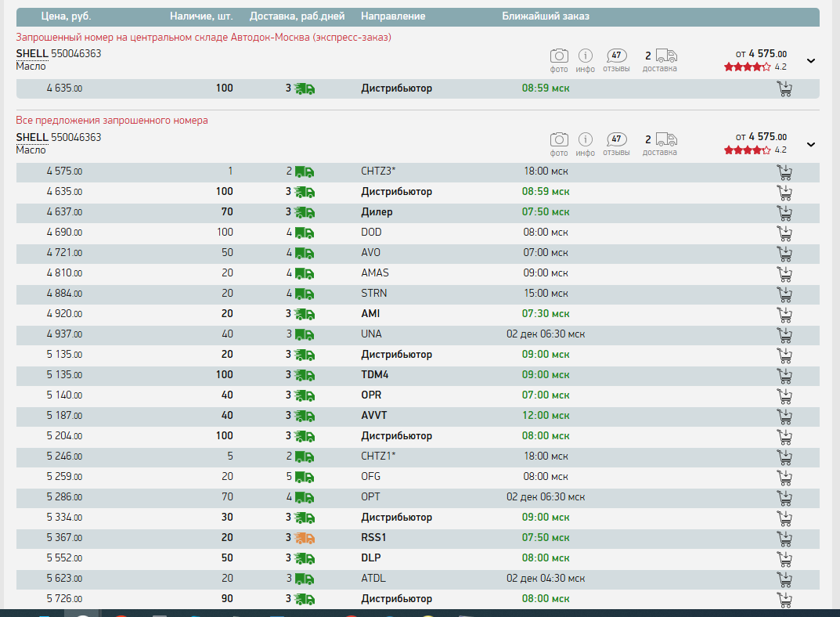Add the 5 135.00 TDM4 offer to cart
This screenshot has height=617, width=840.
click(x=784, y=376)
